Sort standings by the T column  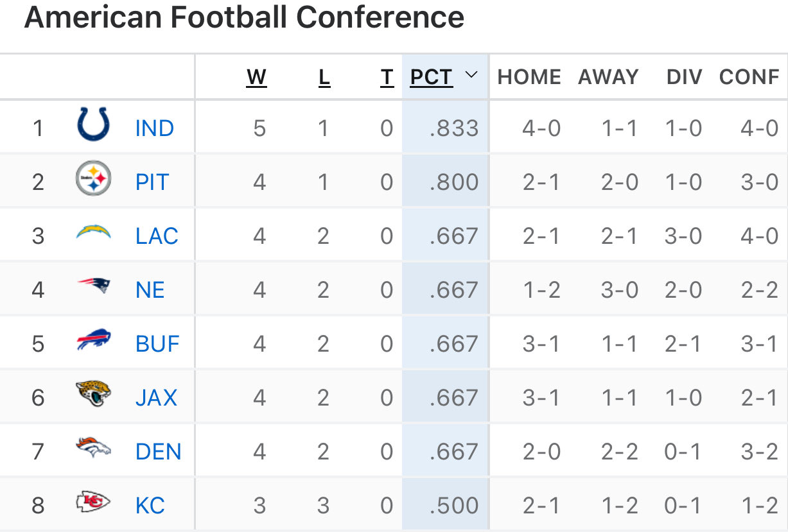click(x=386, y=77)
